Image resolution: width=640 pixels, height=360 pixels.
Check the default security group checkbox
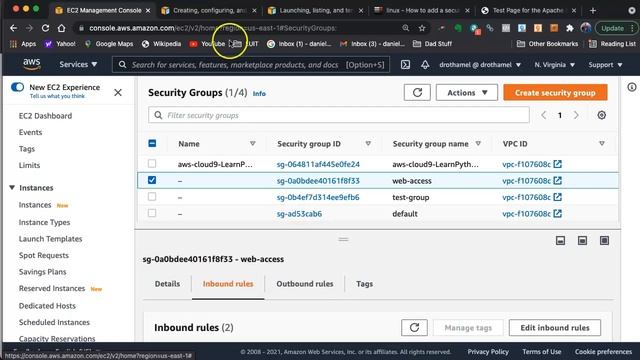click(152, 213)
